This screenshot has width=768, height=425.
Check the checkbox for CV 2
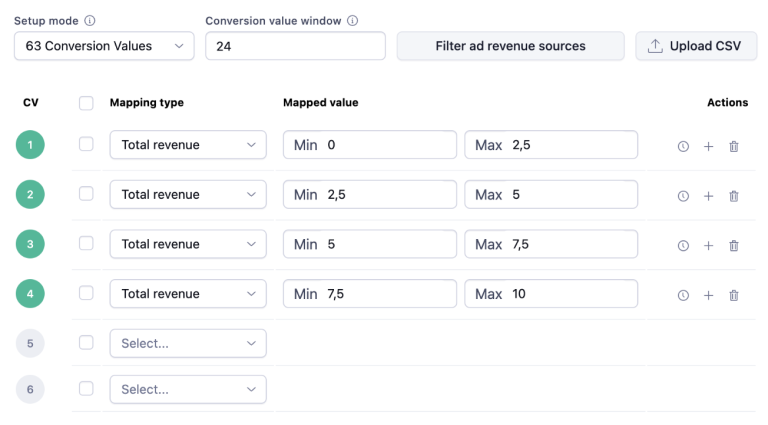(x=86, y=193)
